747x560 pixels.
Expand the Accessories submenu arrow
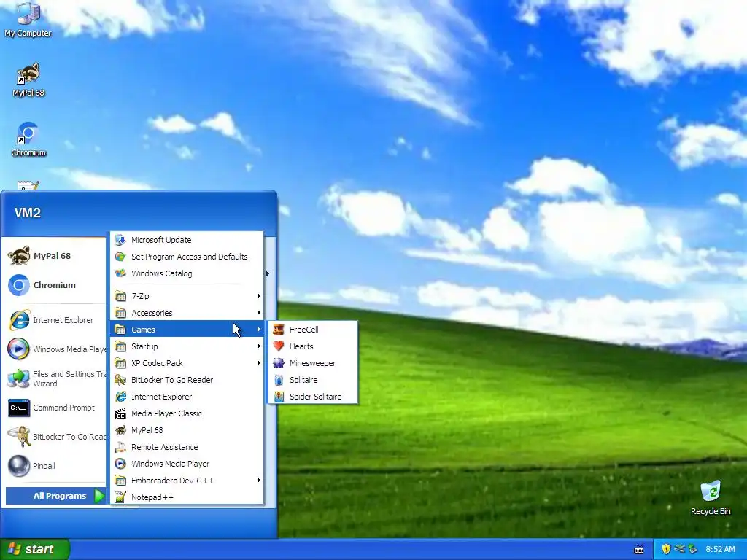click(259, 313)
